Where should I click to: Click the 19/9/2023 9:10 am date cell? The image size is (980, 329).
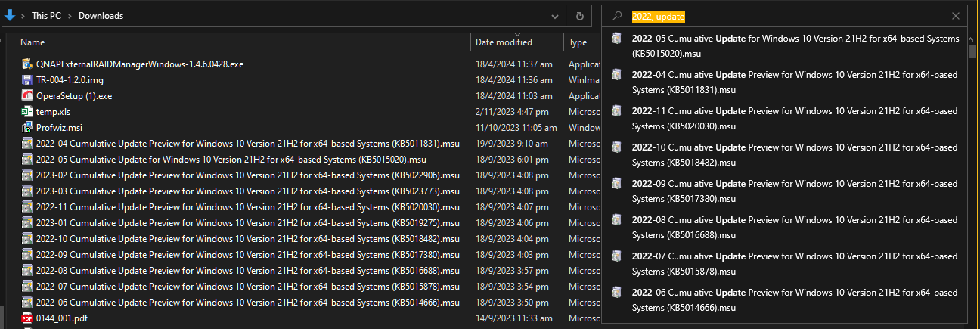pos(512,144)
